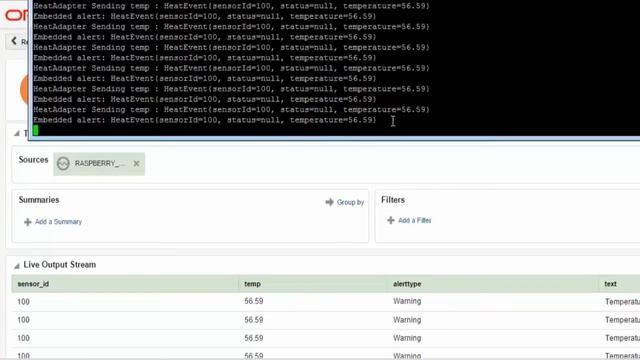Select the first row's sensor_id 100 cell

(23, 302)
